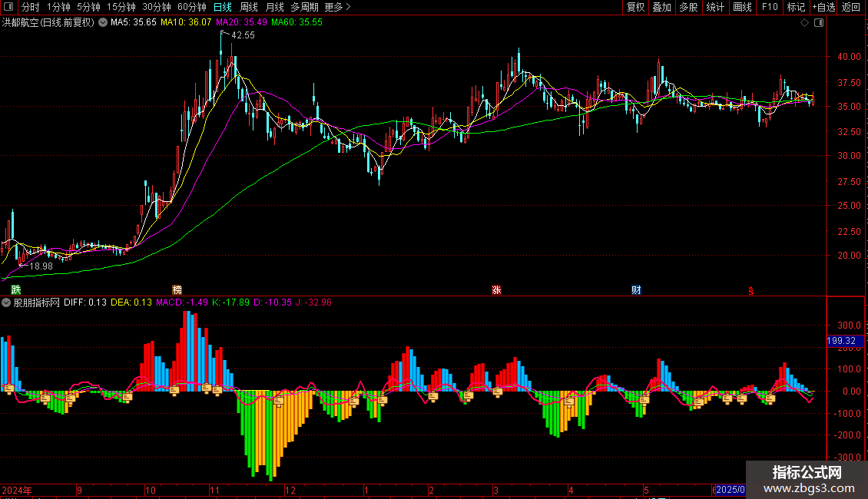The width and height of the screenshot is (868, 499).
Task: Click the 300.0 indicator axis label
Action: [x=849, y=326]
